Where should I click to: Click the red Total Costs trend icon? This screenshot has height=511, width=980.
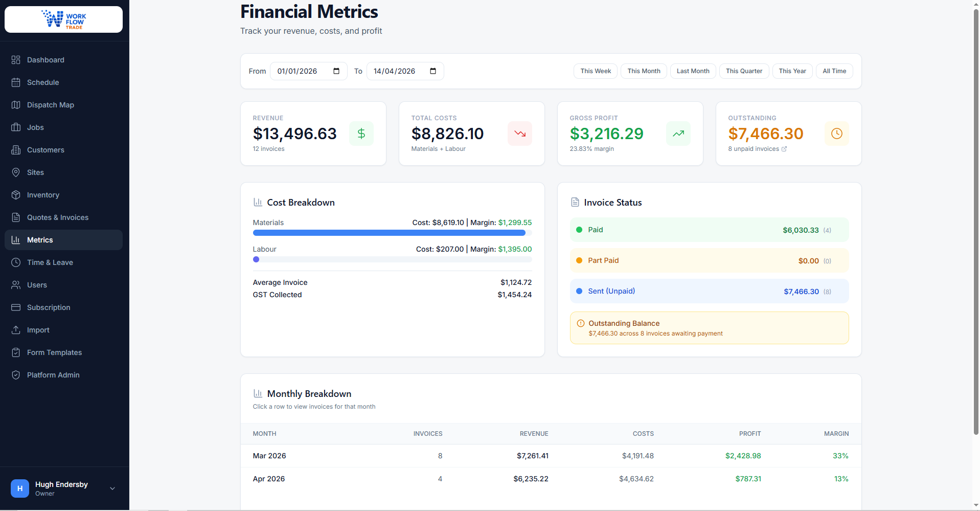click(520, 134)
